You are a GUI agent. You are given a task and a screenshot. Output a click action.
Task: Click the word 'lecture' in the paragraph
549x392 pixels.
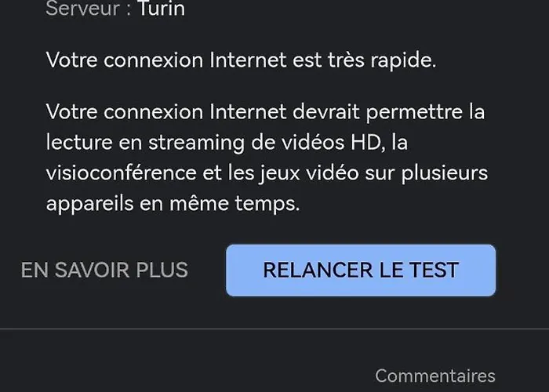79,143
